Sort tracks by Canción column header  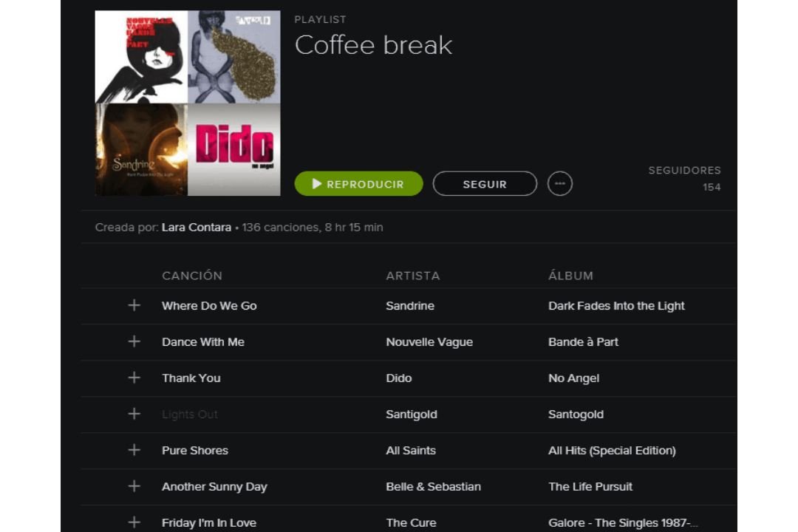[192, 276]
